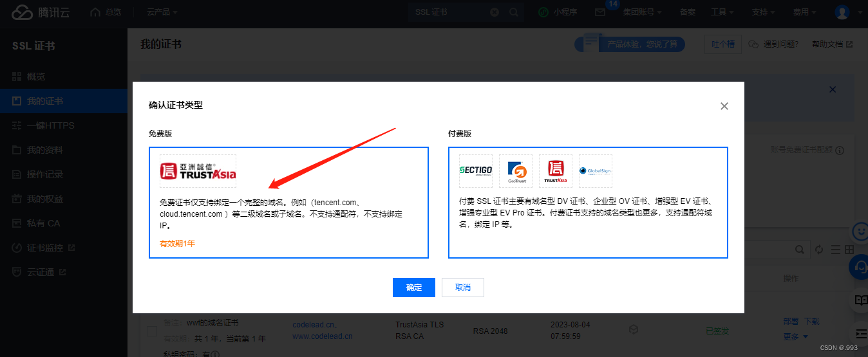Click 部署 in the certificate row
The height and width of the screenshot is (357, 868).
(791, 321)
